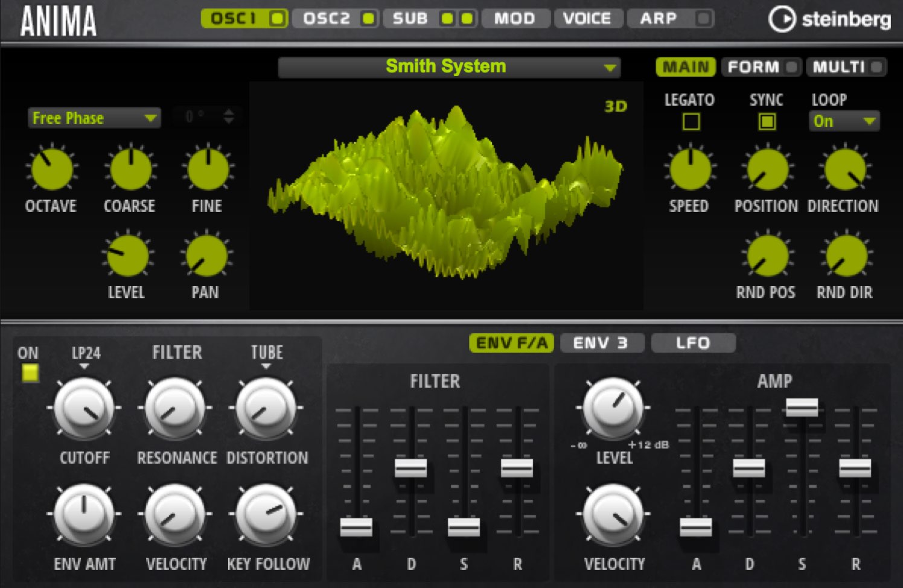Enable the LEGATO checkbox
This screenshot has height=588, width=903.
click(x=691, y=122)
